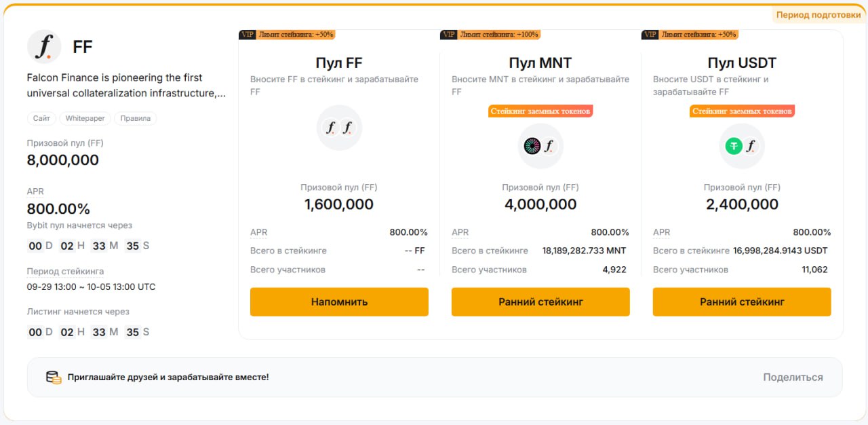Click the Falcon Finance FF logo icon
Screen dimensions: 868x425
tap(44, 47)
